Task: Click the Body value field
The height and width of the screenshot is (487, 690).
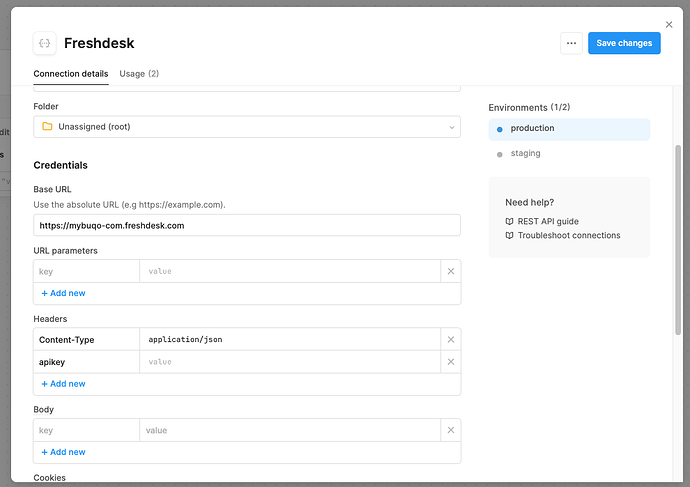Action: coord(290,430)
